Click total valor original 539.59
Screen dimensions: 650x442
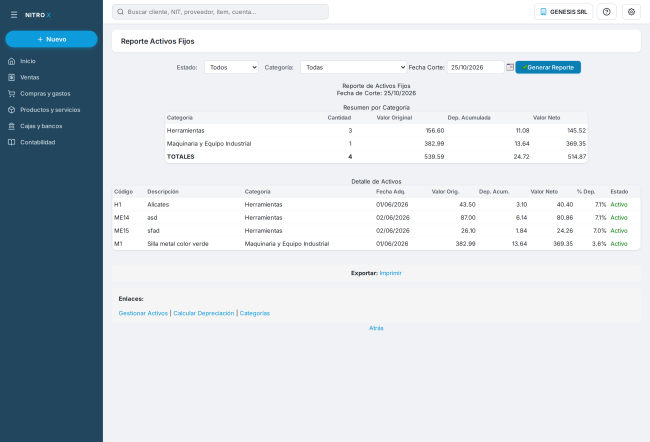(434, 157)
